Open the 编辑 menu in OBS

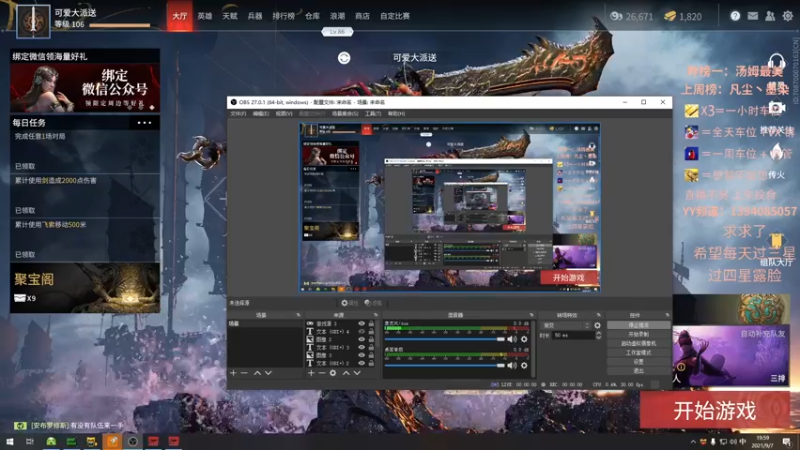[x=260, y=114]
